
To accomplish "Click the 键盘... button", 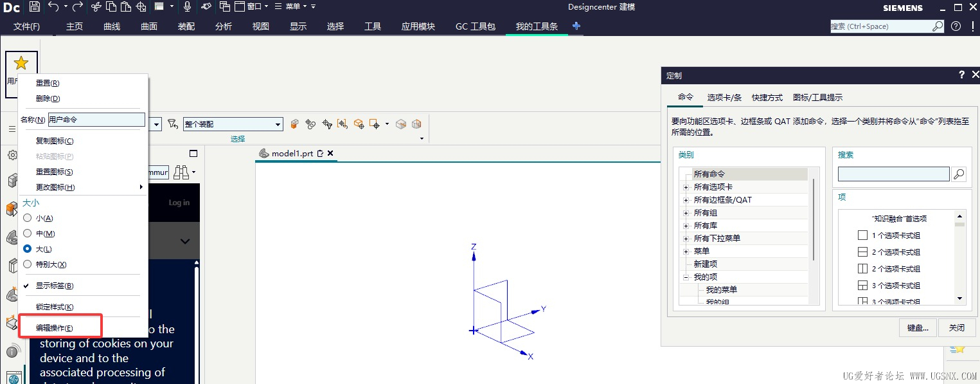I will [918, 327].
